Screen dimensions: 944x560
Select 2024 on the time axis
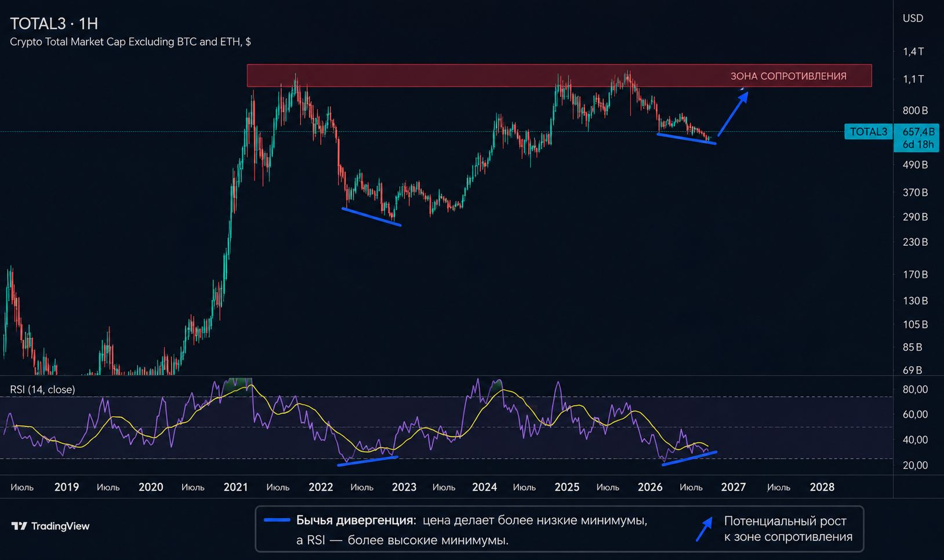coord(485,487)
